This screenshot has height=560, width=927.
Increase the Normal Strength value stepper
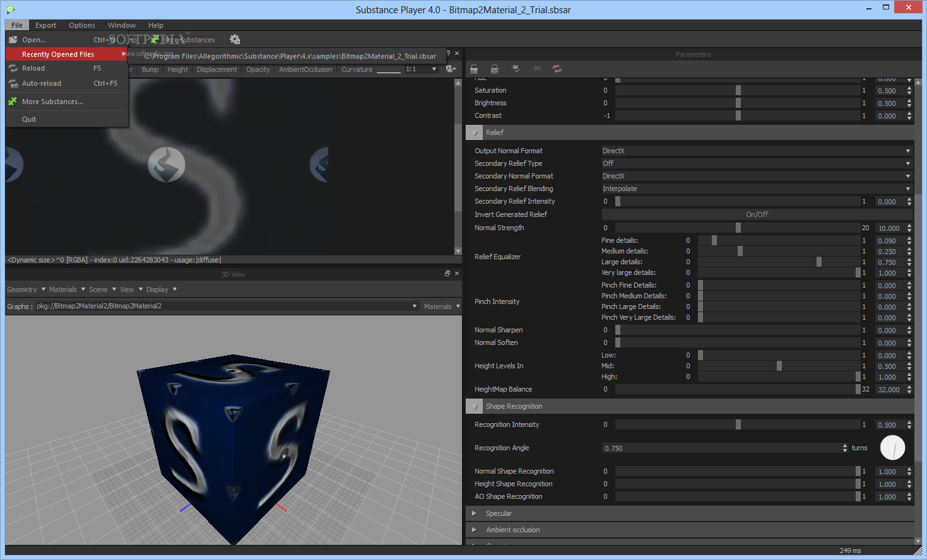click(x=909, y=225)
